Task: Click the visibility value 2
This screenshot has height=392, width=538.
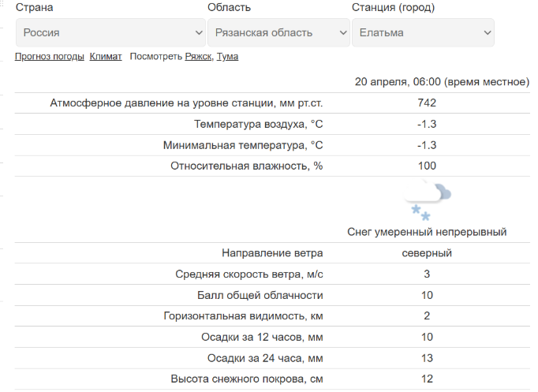Action: [427, 315]
